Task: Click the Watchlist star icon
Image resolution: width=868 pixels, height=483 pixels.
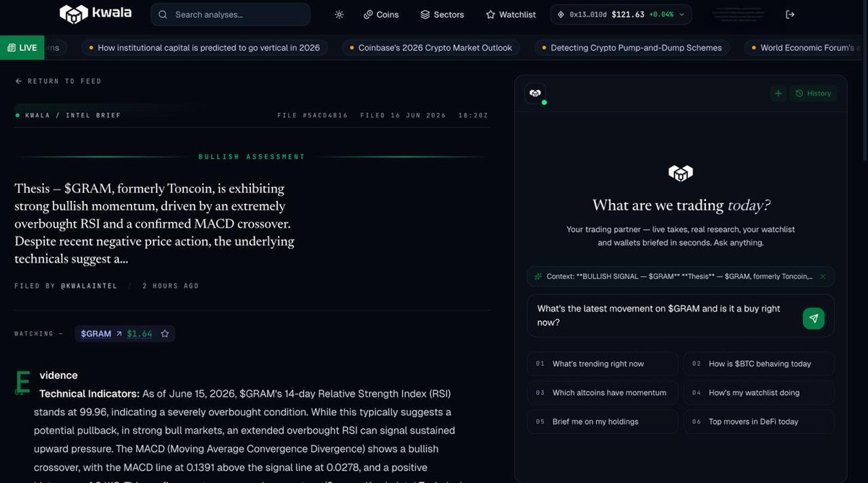Action: [490, 14]
